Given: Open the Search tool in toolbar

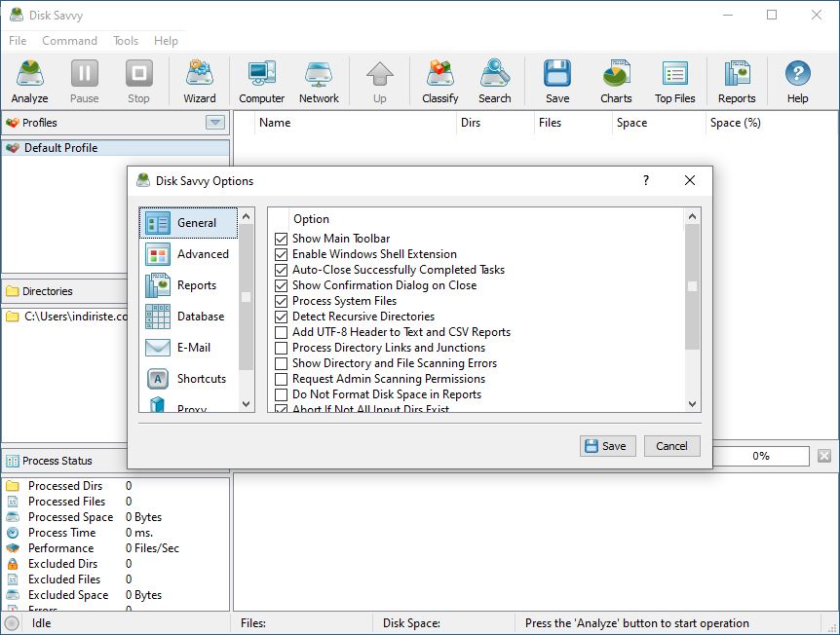Looking at the screenshot, I should [x=494, y=82].
